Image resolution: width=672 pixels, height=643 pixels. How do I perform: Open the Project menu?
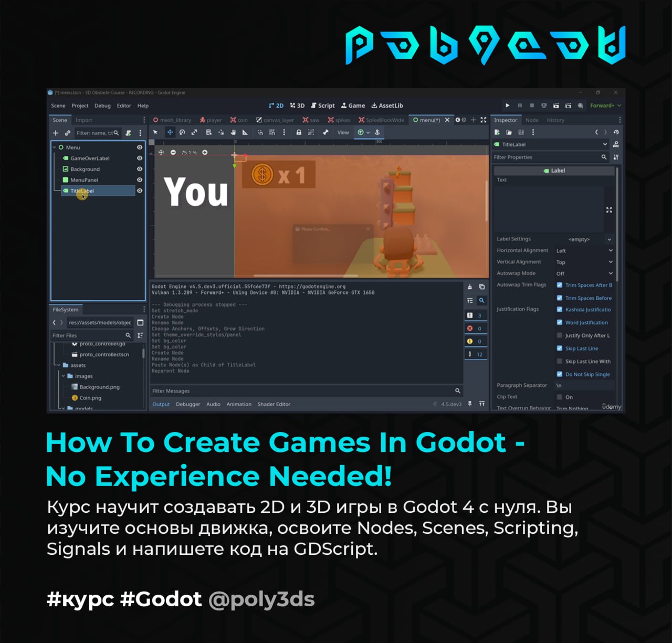[80, 106]
